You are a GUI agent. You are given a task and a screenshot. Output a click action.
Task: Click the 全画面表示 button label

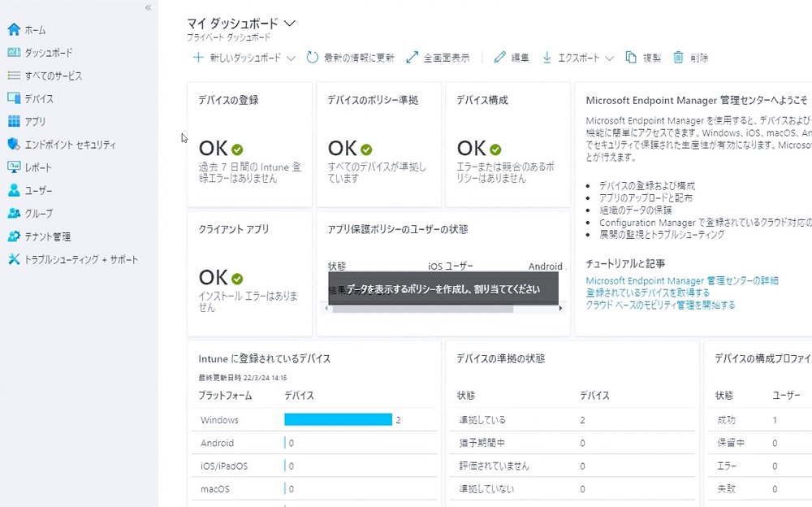(x=447, y=58)
